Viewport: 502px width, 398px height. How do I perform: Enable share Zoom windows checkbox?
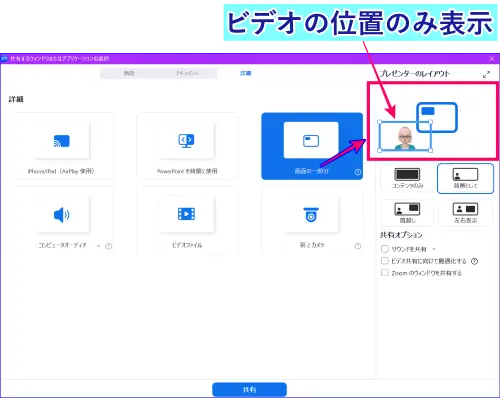tap(385, 273)
